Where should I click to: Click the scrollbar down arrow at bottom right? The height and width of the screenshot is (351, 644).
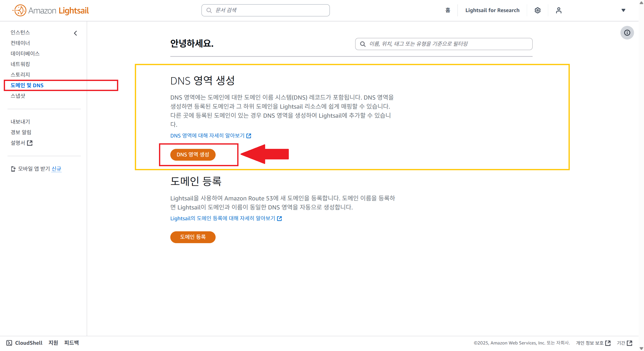pyautogui.click(x=641, y=348)
